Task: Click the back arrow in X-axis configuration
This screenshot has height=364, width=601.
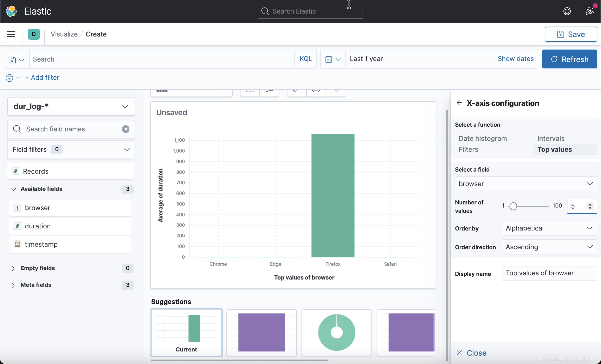Action: tap(459, 102)
